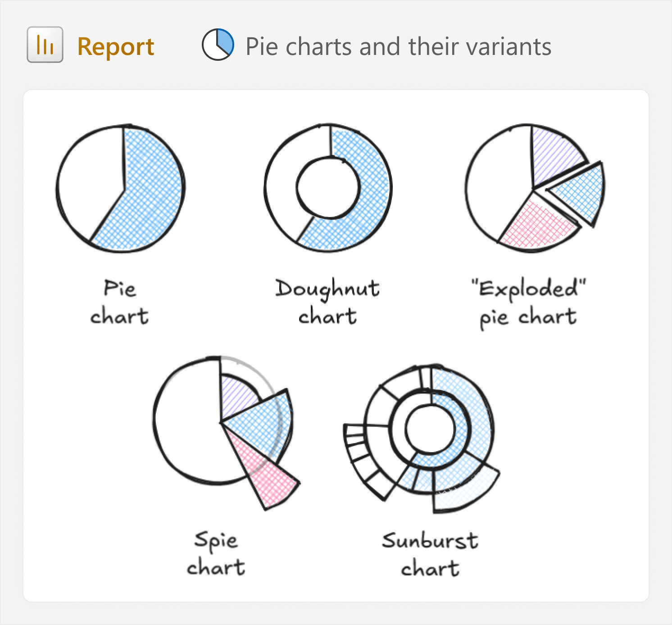
Task: Click the 'Pie chart' caption
Action: [119, 302]
